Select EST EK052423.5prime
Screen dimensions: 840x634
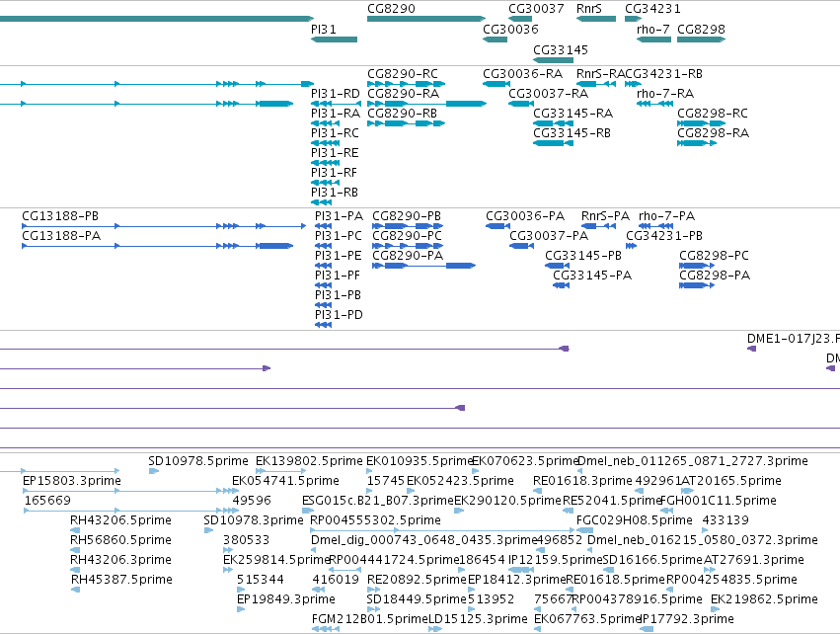click(x=411, y=491)
